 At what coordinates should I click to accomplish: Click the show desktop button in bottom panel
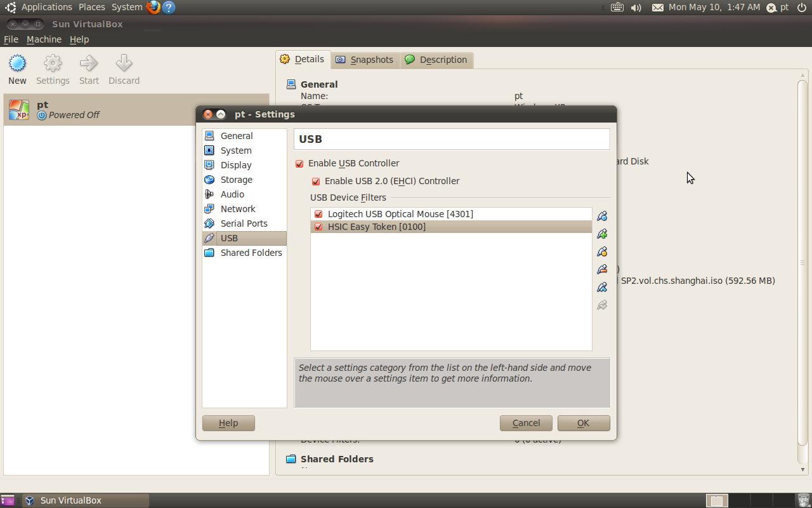[8, 500]
